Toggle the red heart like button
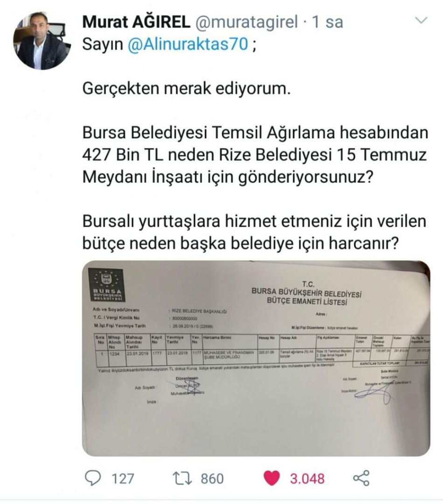The height and width of the screenshot is (504, 443). click(272, 478)
